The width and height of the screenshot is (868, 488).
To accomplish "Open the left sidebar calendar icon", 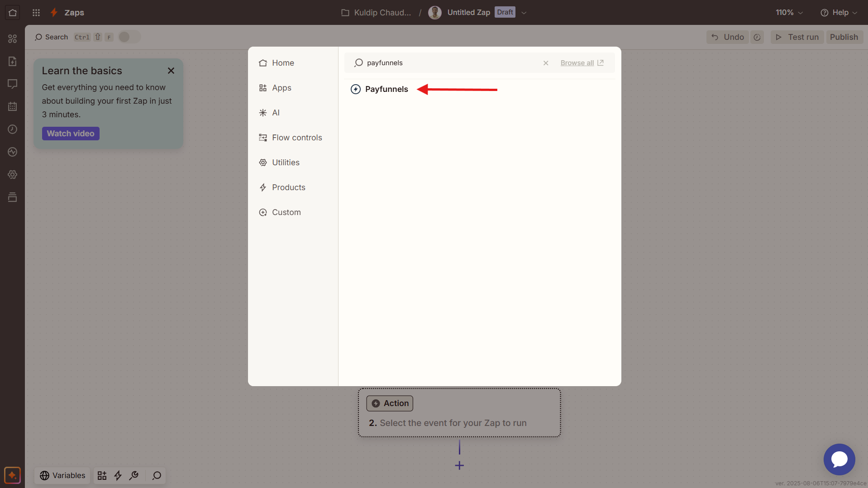I will 12,106.
